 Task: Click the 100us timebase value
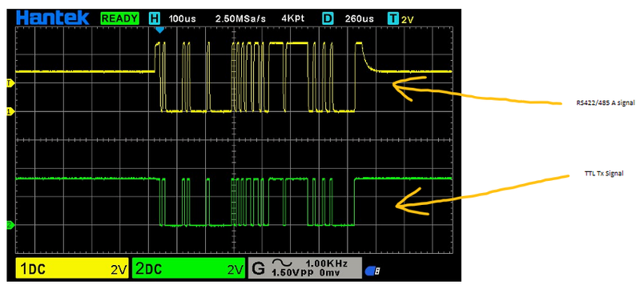182,19
